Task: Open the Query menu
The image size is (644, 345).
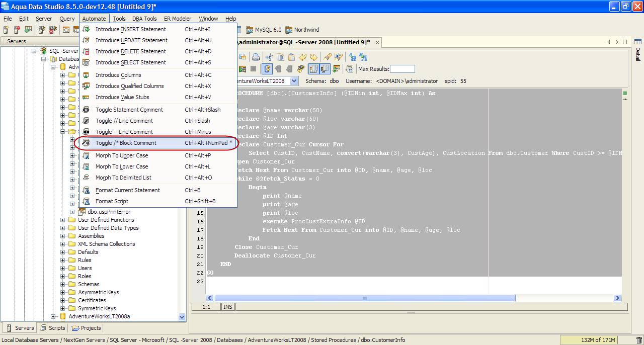Action: click(x=67, y=19)
